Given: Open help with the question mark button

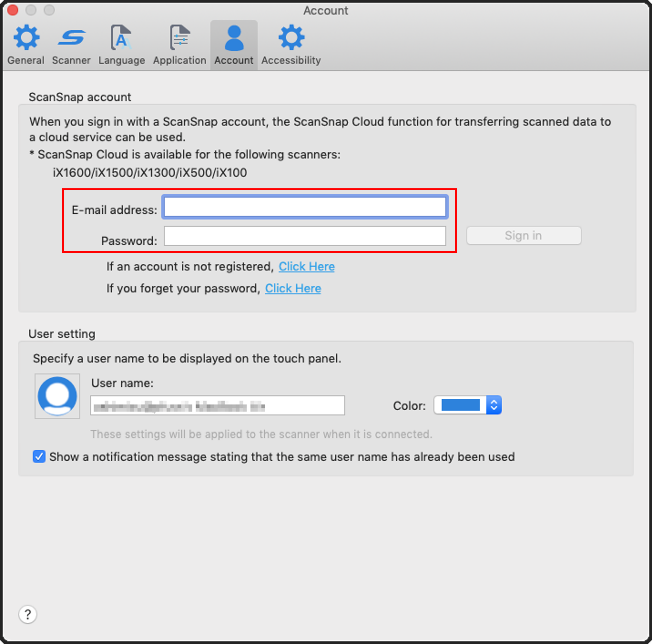Looking at the screenshot, I should tap(28, 614).
